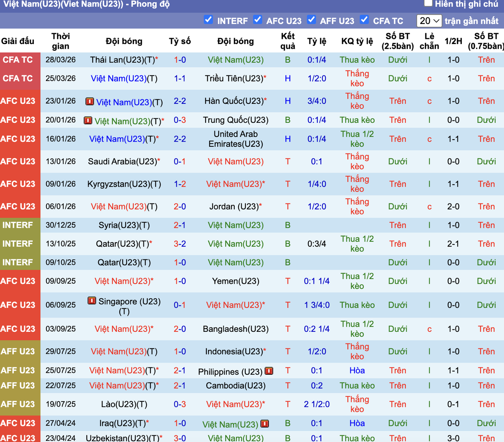Enable the Hiện thị ghi chú checkbox
Image resolution: width=504 pixels, height=442 pixels.
(x=428, y=4)
